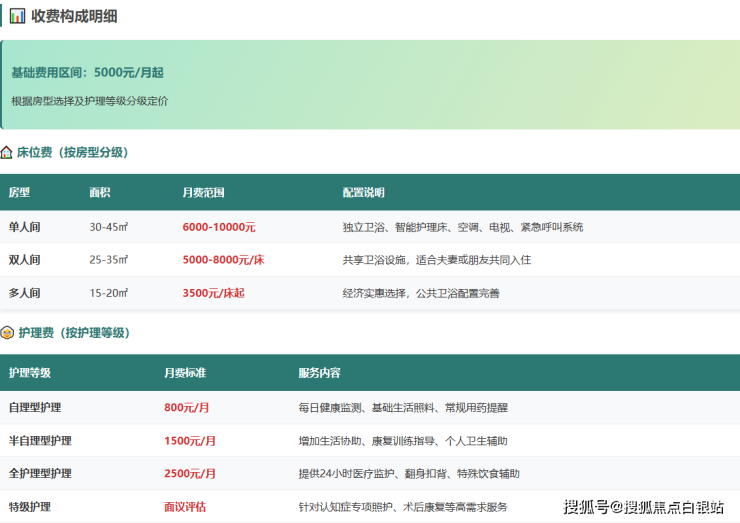Click the red 6000-10000元 price

coord(218,227)
